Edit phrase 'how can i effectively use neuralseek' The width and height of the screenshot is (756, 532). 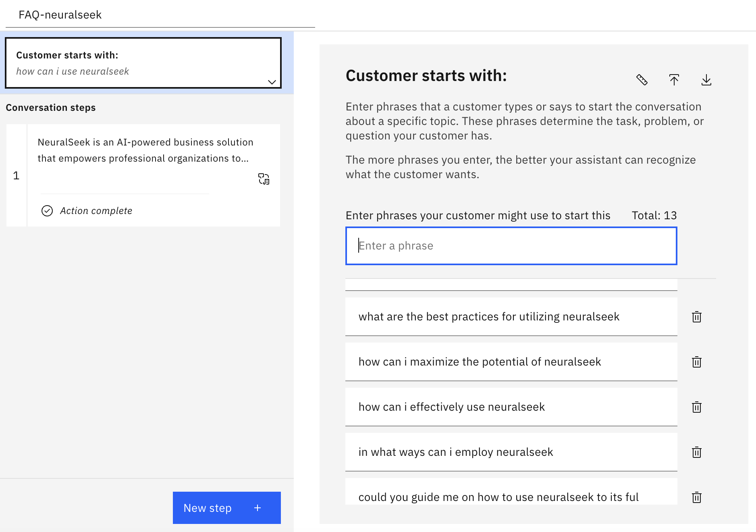(x=511, y=407)
